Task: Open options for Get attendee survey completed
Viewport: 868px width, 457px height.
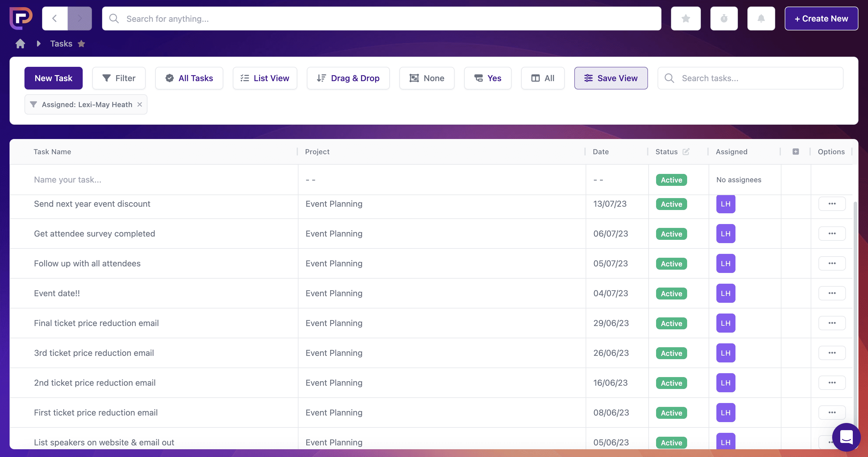Action: click(832, 233)
